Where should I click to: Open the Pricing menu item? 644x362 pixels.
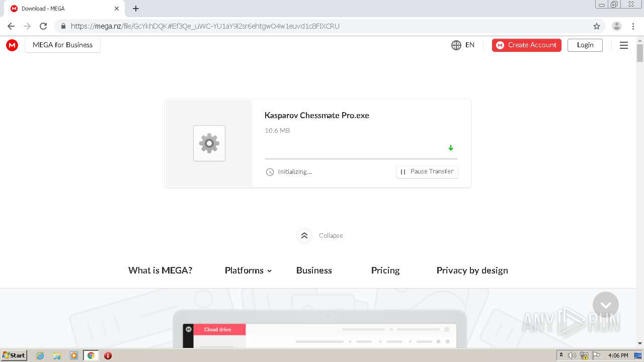(385, 270)
